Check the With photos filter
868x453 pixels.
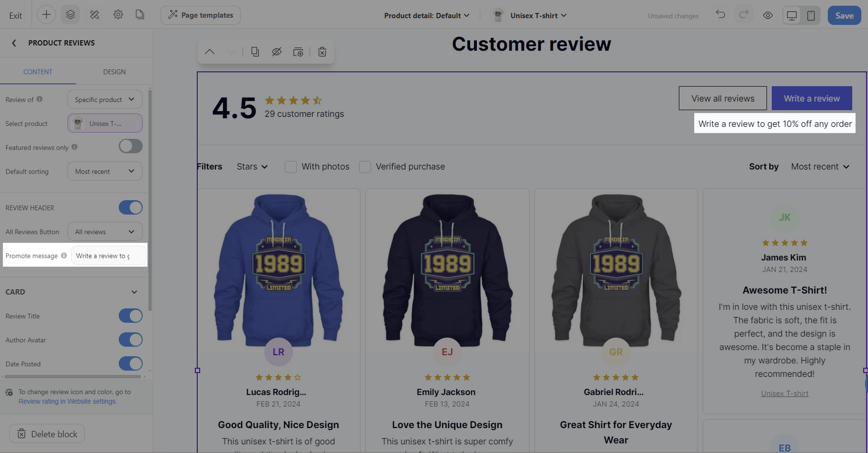coord(291,167)
